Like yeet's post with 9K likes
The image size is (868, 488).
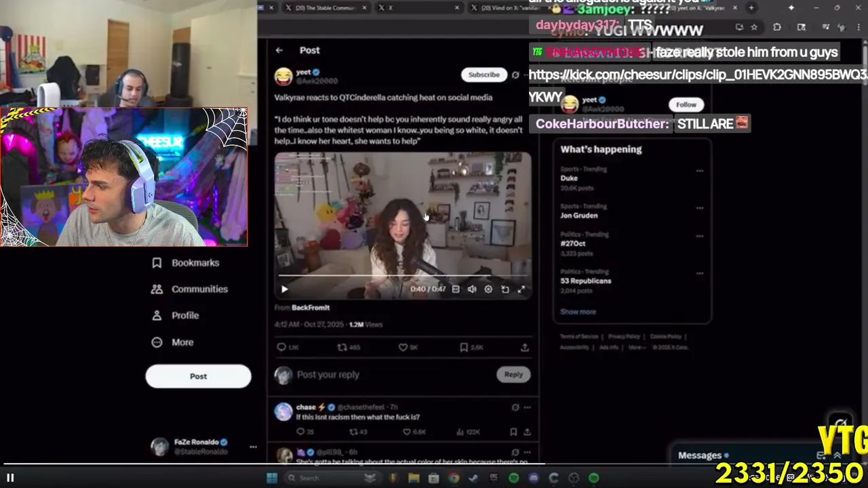tap(408, 347)
